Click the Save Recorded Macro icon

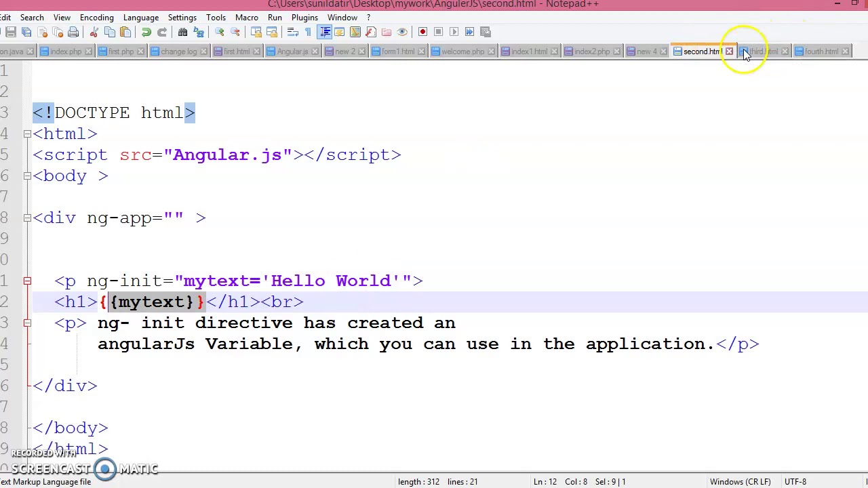pos(485,32)
